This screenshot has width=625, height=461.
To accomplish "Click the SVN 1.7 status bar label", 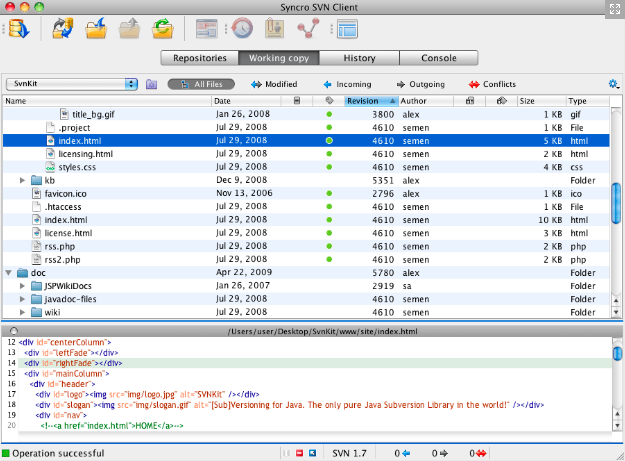I will click(349, 453).
